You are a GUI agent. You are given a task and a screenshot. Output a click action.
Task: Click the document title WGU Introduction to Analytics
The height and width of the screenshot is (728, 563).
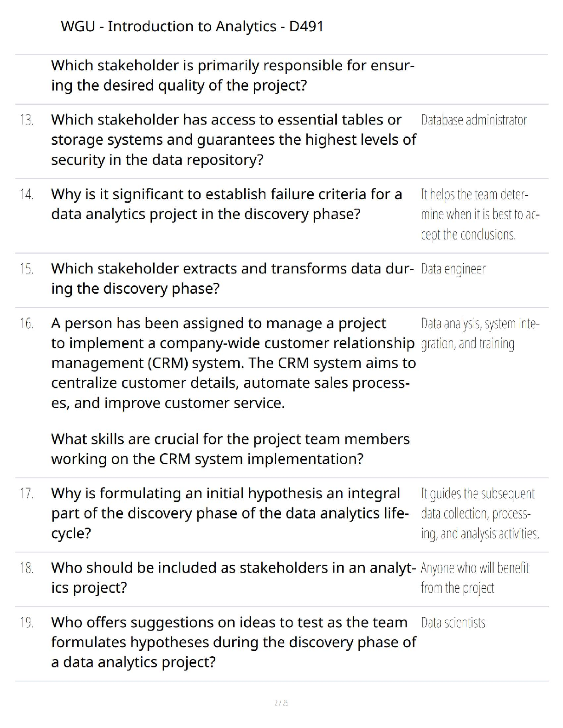click(192, 27)
